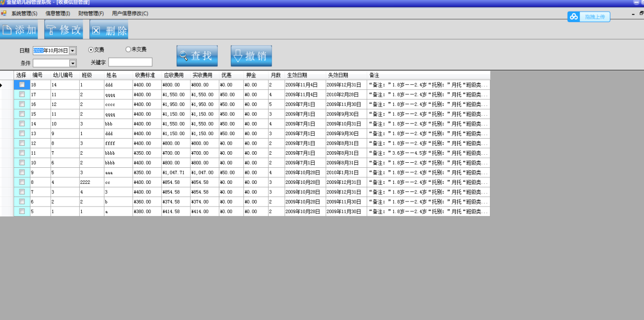This screenshot has width=644, height=320.
Task: Check the checkbox in row 编号 9
Action: click(x=22, y=172)
